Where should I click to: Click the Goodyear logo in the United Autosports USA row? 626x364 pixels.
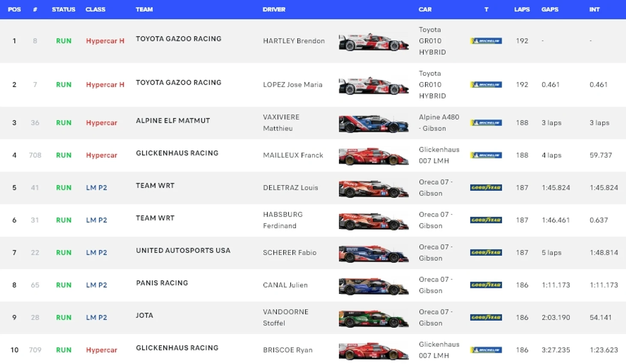(x=486, y=253)
